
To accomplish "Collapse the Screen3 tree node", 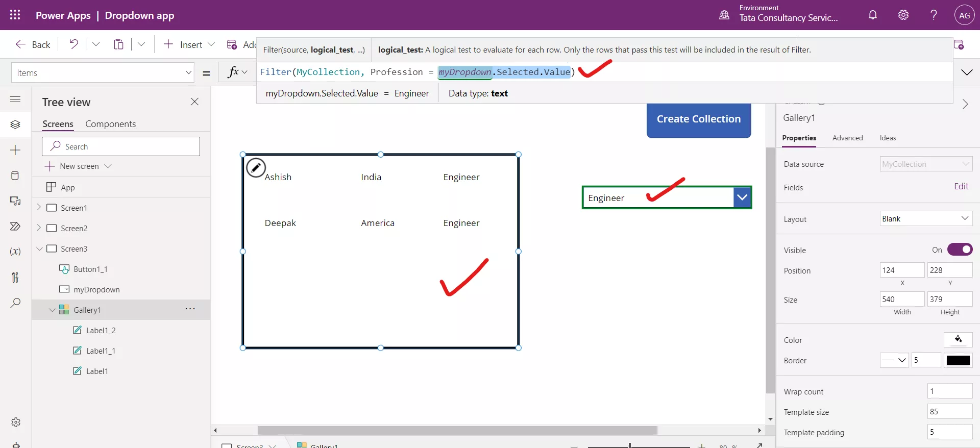I will click(x=39, y=248).
